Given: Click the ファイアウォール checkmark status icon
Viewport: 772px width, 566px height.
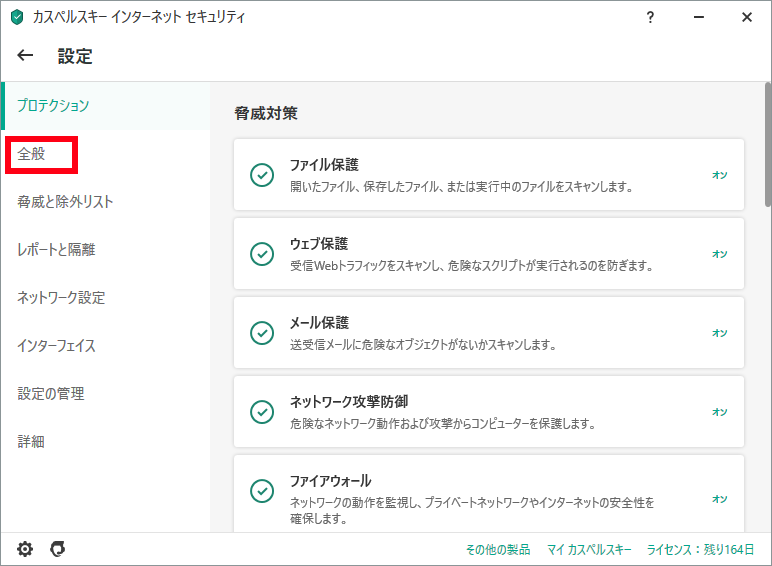Looking at the screenshot, I should 262,491.
